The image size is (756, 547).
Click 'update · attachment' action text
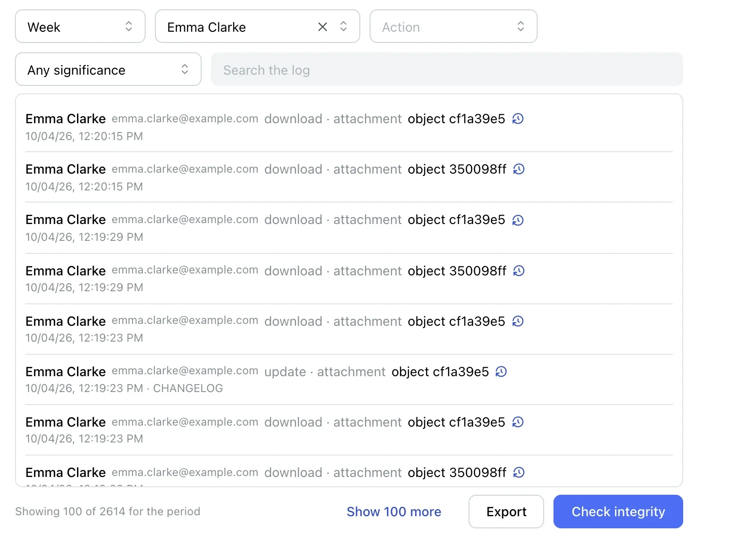click(x=325, y=372)
